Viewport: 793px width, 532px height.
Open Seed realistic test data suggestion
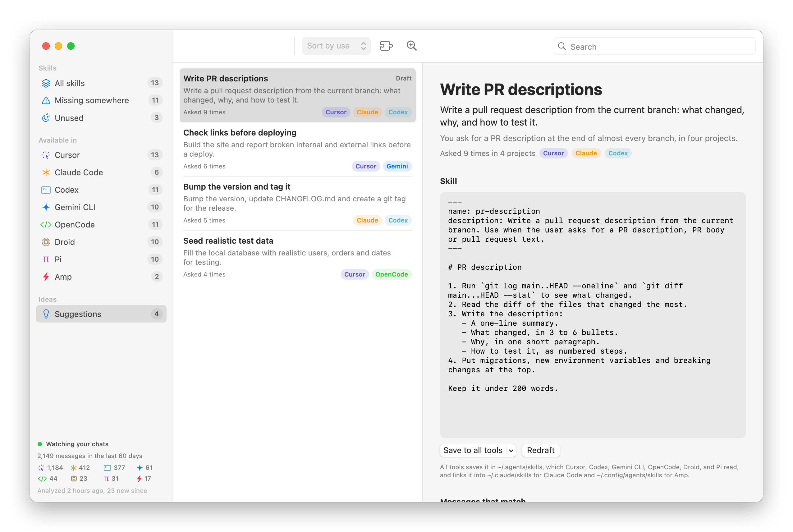pyautogui.click(x=297, y=257)
